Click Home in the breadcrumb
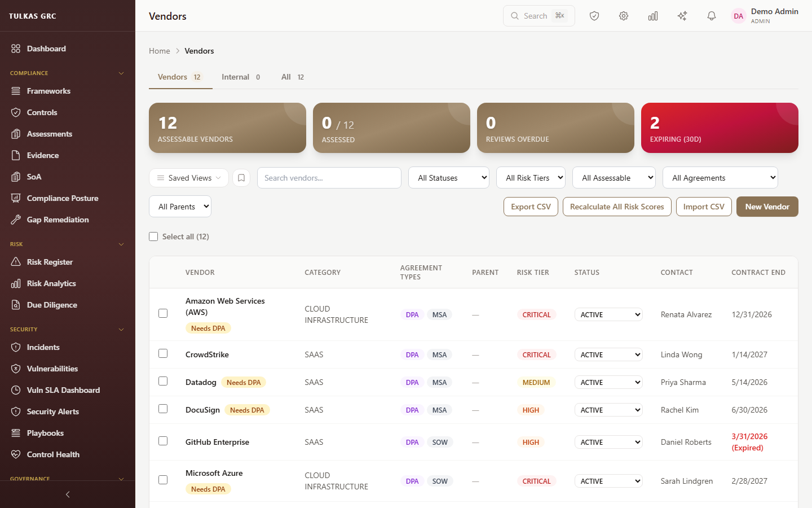This screenshot has width=812, height=508. click(x=160, y=51)
